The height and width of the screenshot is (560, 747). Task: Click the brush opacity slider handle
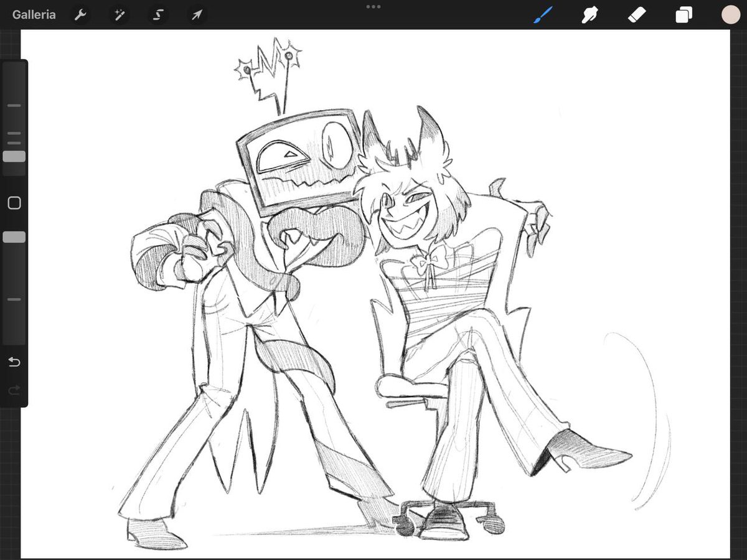click(x=14, y=237)
